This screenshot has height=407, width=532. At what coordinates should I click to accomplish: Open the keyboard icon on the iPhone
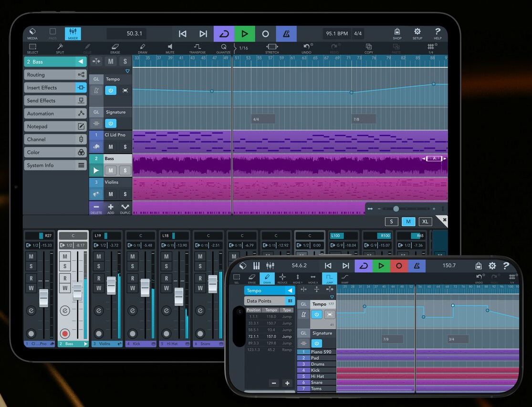(256, 265)
